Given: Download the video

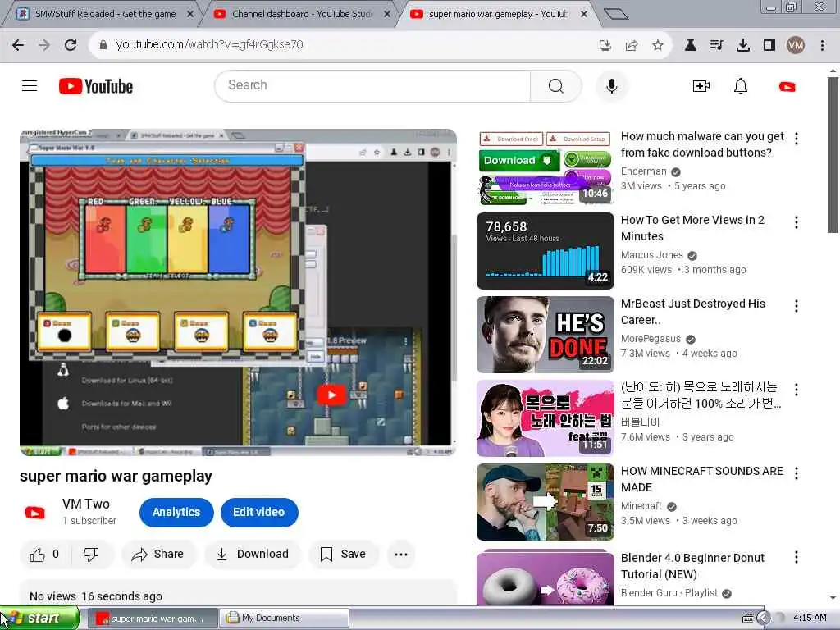Looking at the screenshot, I should [253, 554].
